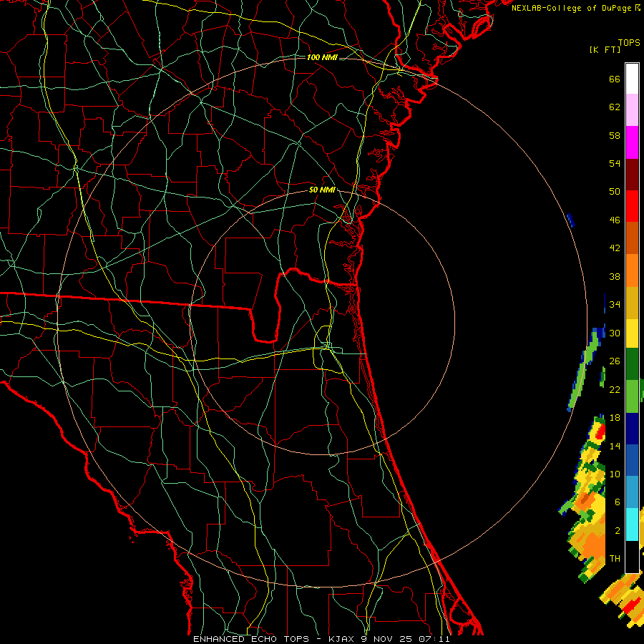
Task: Click the "NEXLAB-College of DuPage" credit text
Action: pyautogui.click(x=572, y=8)
